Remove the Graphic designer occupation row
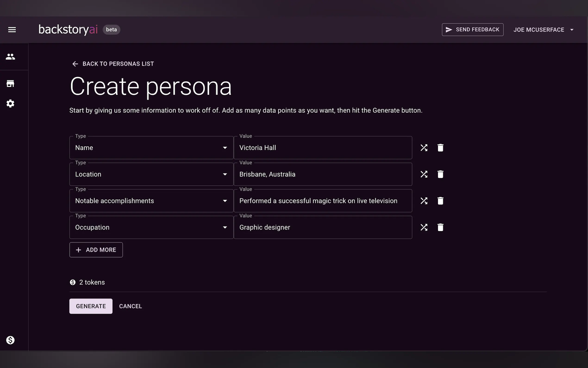 point(440,227)
